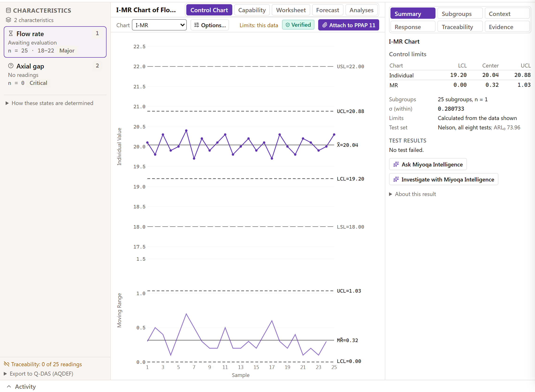Click the hourglass icon on Flow rate
The width and height of the screenshot is (535, 392).
point(11,34)
